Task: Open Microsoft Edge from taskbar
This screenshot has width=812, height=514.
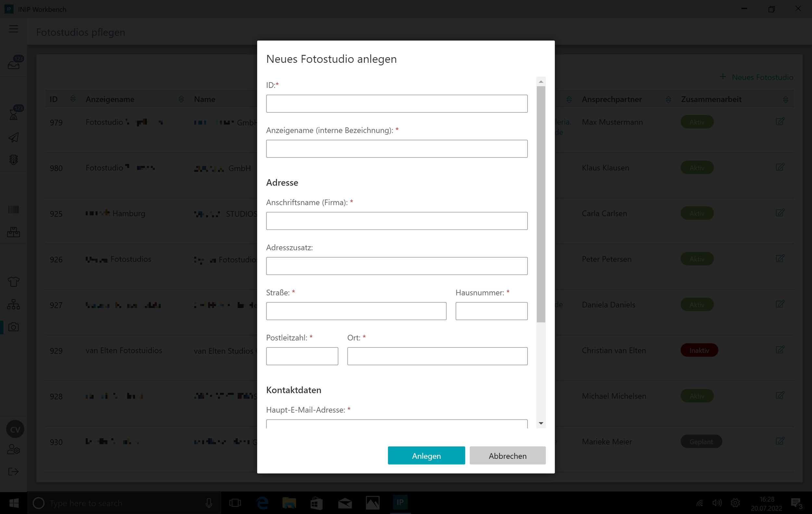Action: pos(262,503)
